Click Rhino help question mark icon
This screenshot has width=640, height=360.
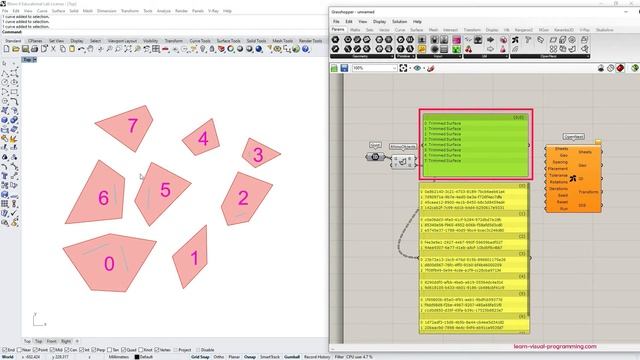click(x=305, y=49)
